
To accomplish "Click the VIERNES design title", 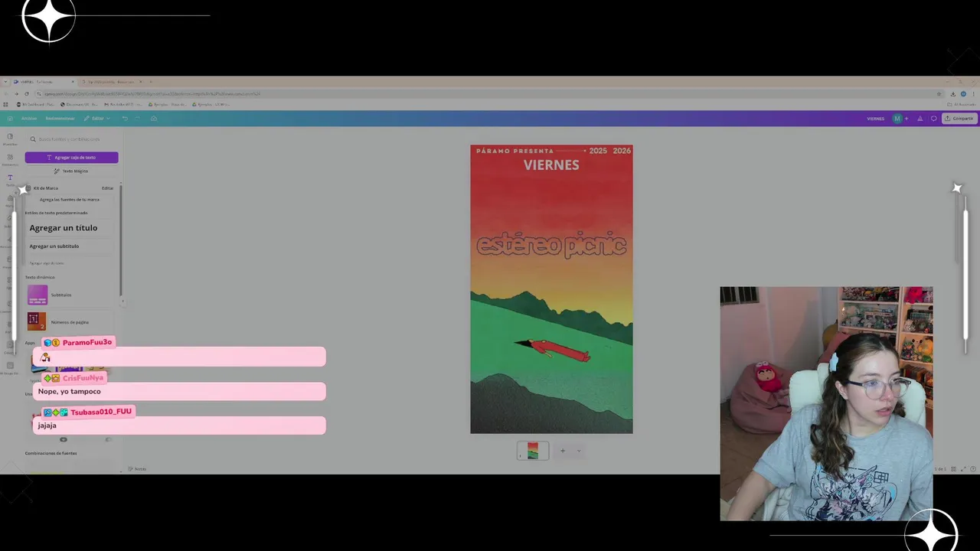I will coord(876,119).
